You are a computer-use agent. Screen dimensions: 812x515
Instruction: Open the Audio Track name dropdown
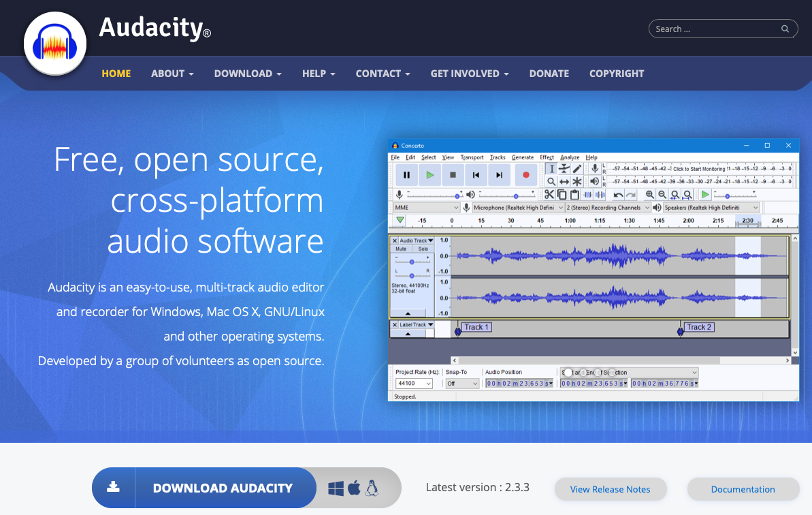click(x=417, y=241)
